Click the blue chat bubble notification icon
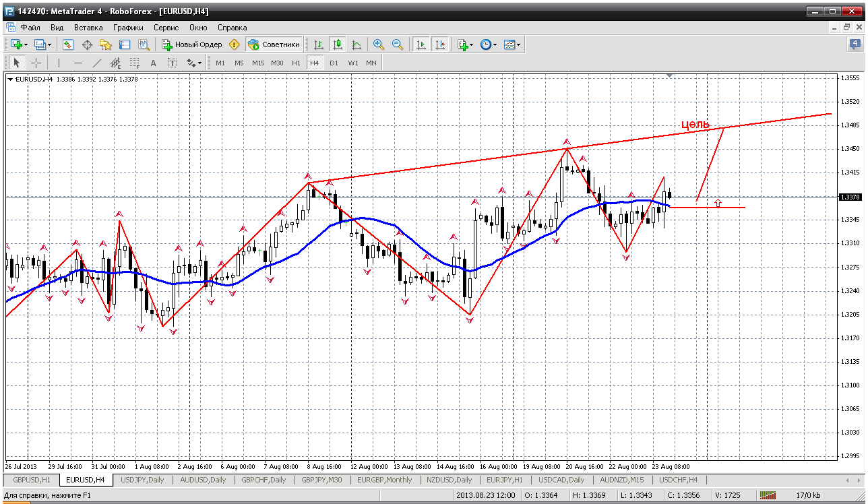 (855, 44)
